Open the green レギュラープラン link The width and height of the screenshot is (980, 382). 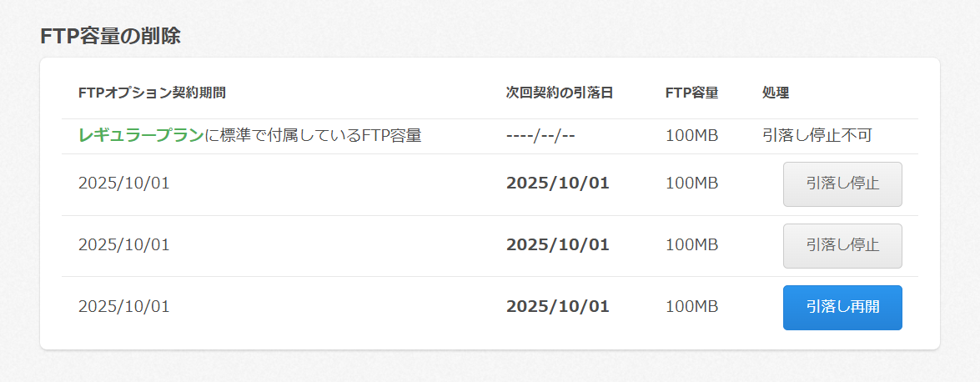(x=141, y=135)
